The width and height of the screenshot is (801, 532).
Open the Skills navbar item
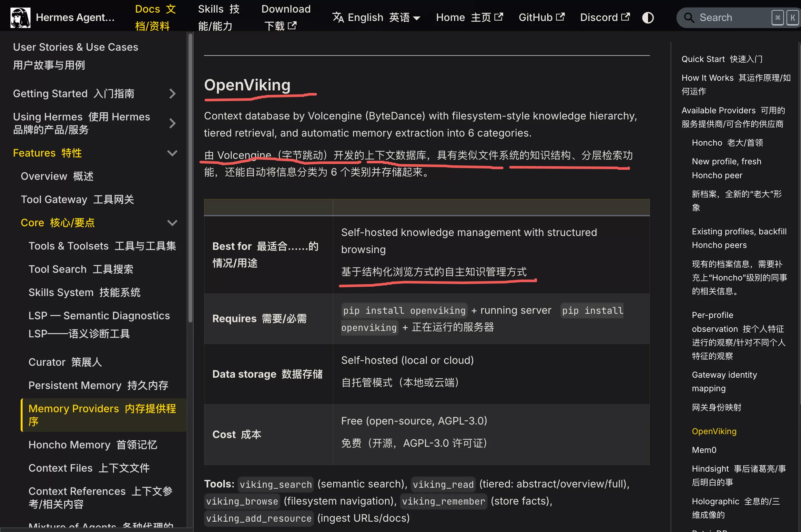pyautogui.click(x=218, y=17)
